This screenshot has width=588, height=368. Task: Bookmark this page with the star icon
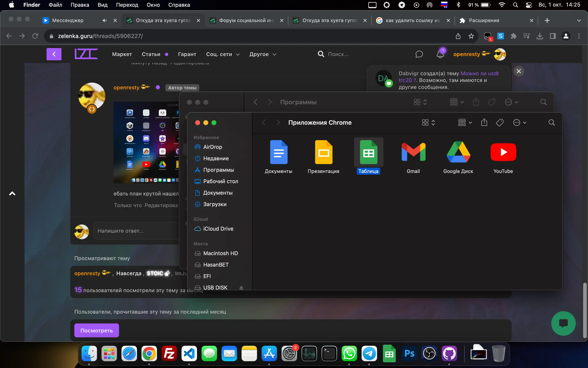click(471, 36)
